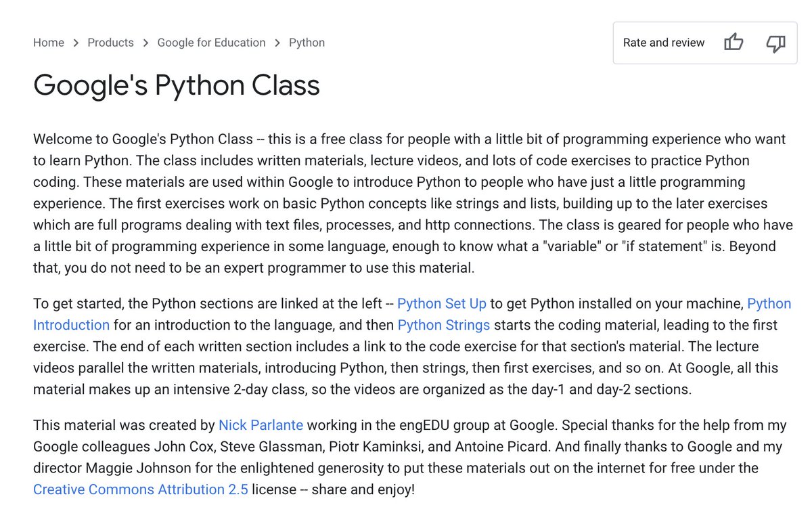812x505 pixels.
Task: Click the chevron after Products breadcrumb
Action: click(x=146, y=43)
